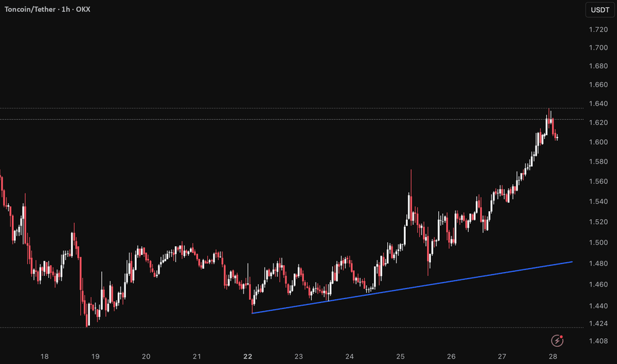Click the 18 date label on the time axis

tap(44, 357)
